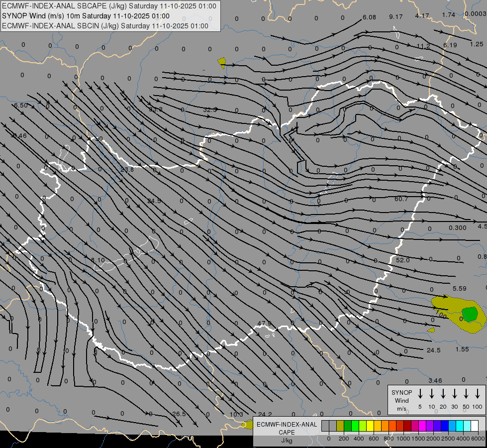The height and width of the screenshot is (448, 487).
Task: Click the map value '1.25'
Action: click(x=477, y=44)
